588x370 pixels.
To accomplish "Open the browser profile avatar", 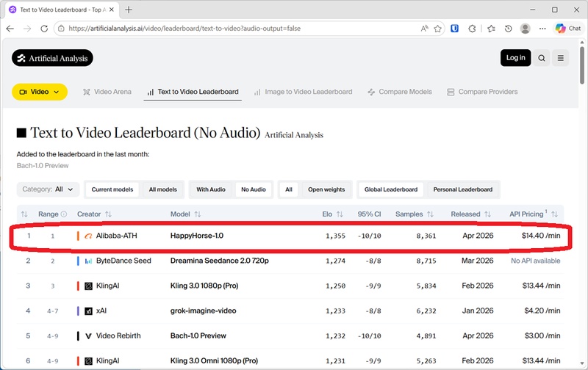I will (x=526, y=29).
